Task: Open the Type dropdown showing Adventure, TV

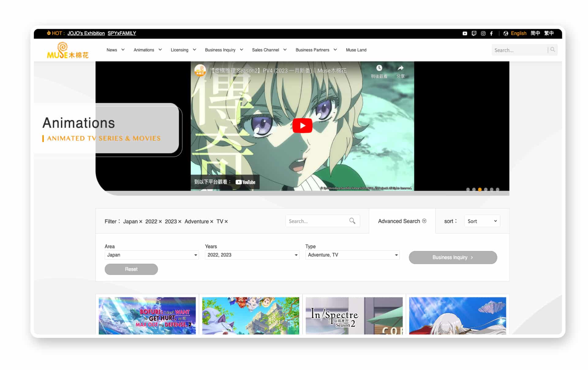Action: [352, 255]
